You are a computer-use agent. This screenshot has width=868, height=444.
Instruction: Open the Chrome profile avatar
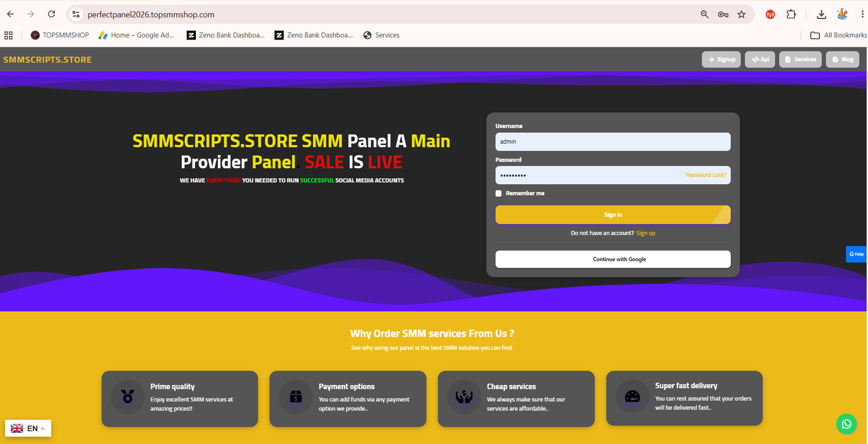[842, 15]
